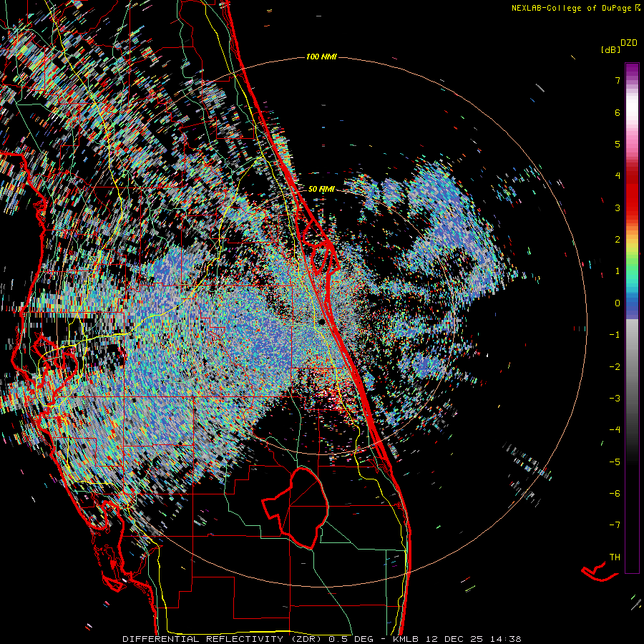Click the 2 value on the color scale
The image size is (644, 644).
618,239
